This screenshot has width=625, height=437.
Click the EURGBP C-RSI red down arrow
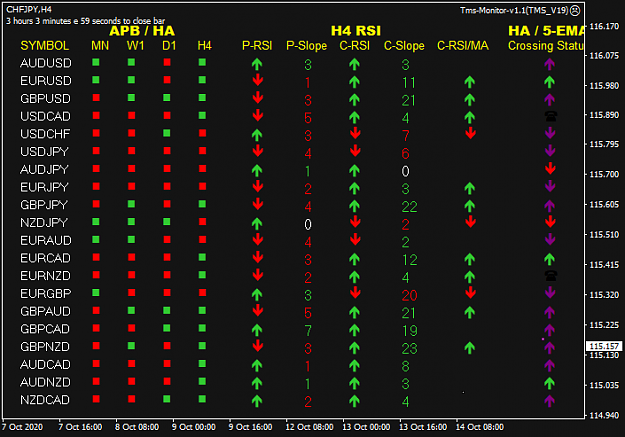click(x=355, y=293)
